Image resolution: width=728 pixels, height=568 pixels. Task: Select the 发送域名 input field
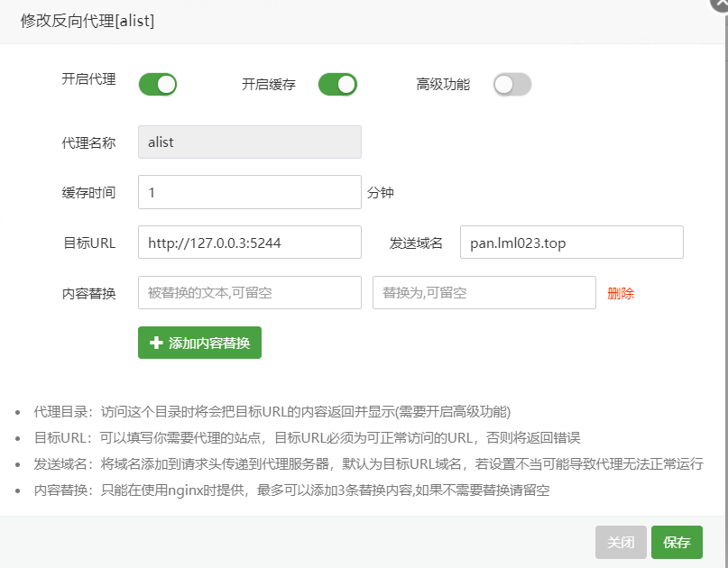point(571,243)
